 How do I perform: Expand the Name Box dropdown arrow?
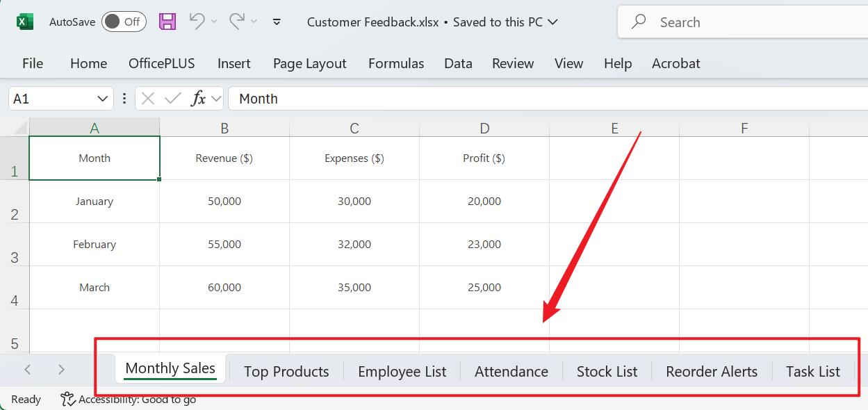click(x=102, y=99)
